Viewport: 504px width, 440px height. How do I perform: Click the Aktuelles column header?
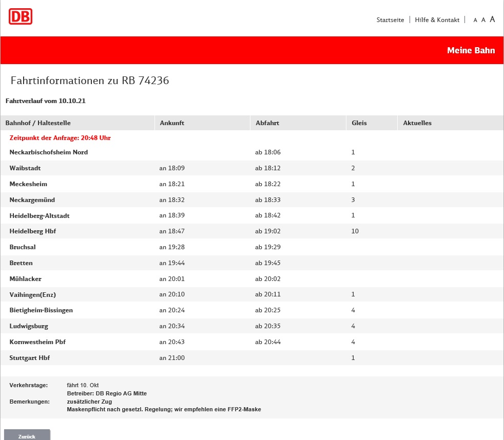click(x=417, y=123)
